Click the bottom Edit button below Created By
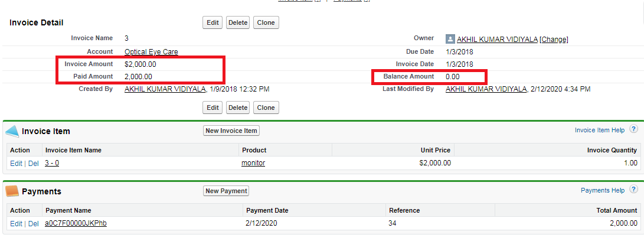 coord(213,108)
